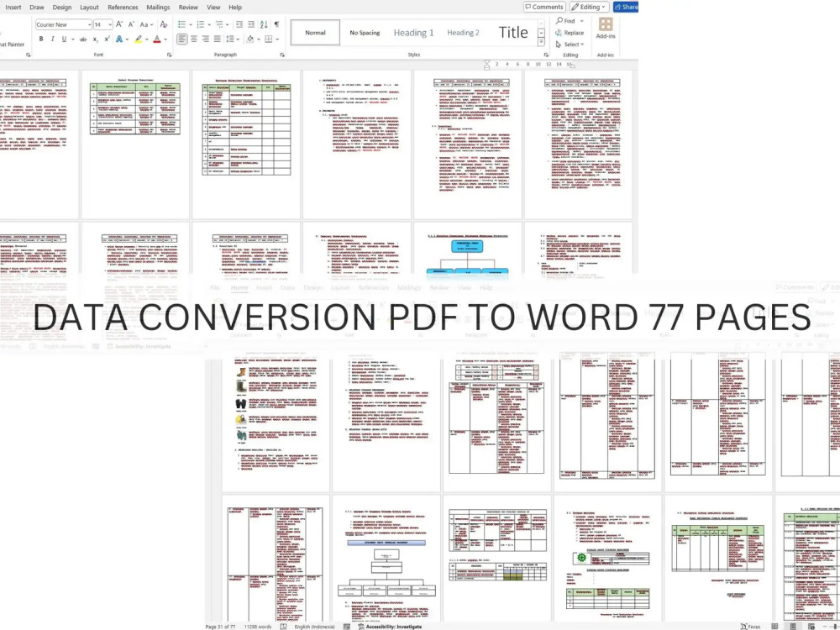
Task: Switch to the Design tab
Action: point(61,8)
